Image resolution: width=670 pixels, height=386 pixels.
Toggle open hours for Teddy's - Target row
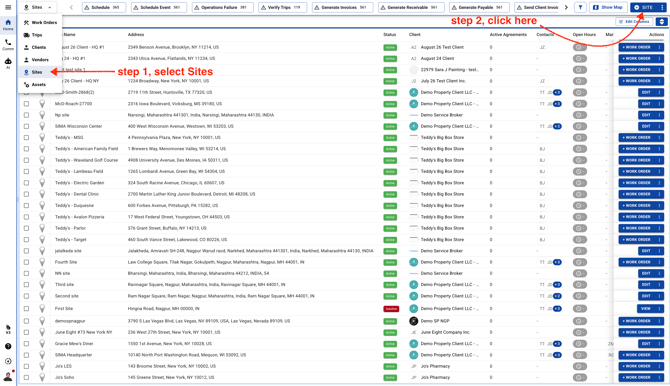click(x=580, y=239)
